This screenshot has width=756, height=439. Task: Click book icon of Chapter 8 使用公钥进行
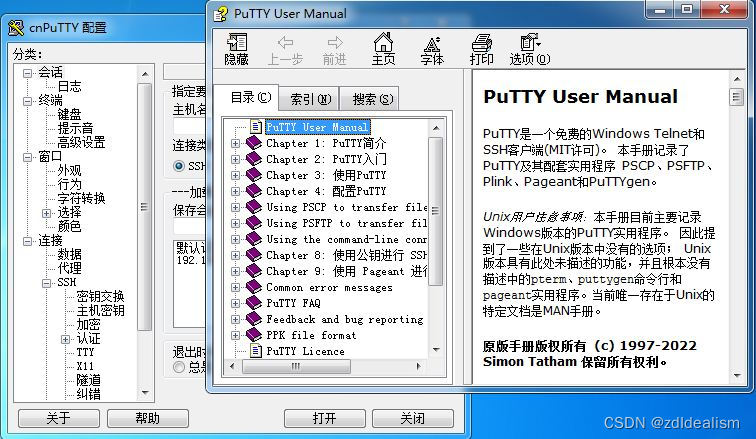click(x=254, y=255)
